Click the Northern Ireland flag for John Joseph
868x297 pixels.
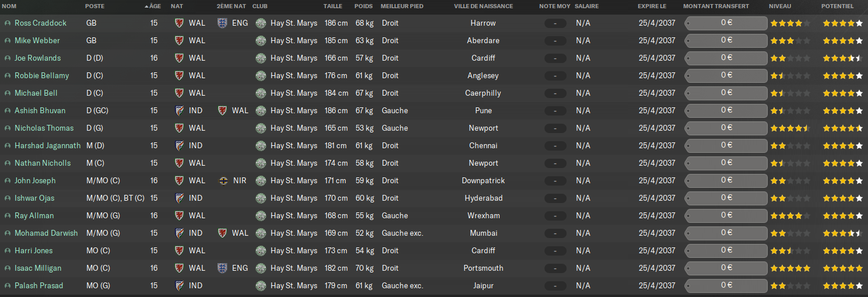click(222, 181)
